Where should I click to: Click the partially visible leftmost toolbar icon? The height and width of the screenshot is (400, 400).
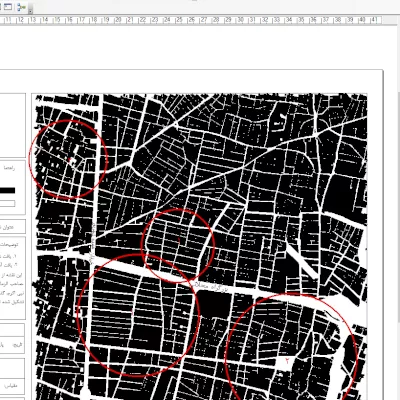point(1,6)
